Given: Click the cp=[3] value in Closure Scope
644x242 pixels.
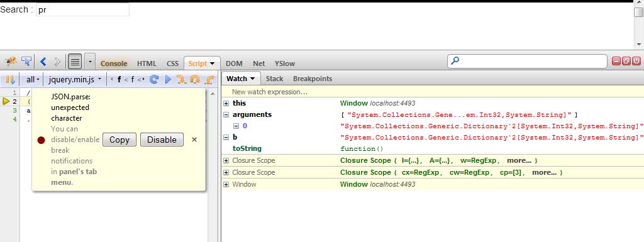Looking at the screenshot, I should [511, 172].
